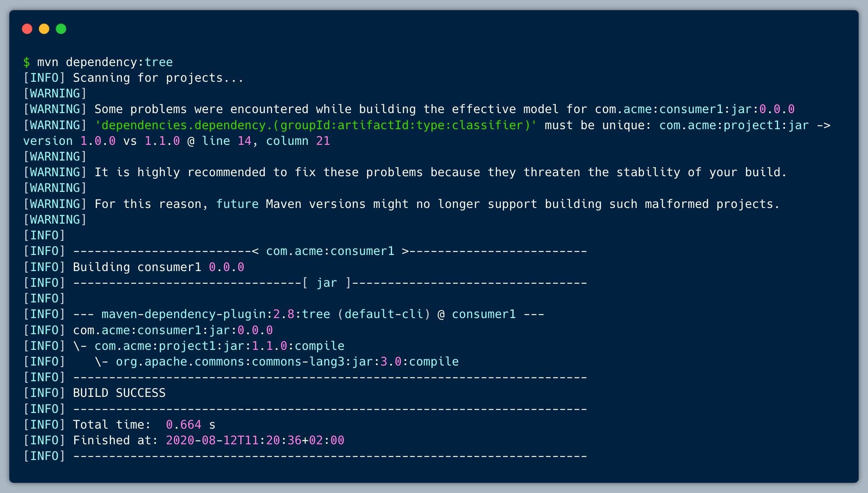
Task: Click the quoted 'dependencies.dependency' green string
Action: point(316,125)
